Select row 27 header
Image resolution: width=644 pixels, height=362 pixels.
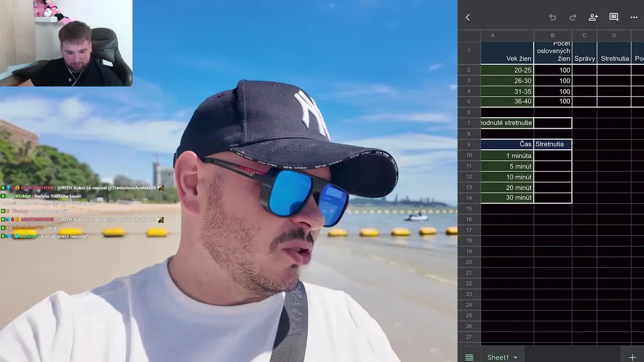tap(469, 337)
